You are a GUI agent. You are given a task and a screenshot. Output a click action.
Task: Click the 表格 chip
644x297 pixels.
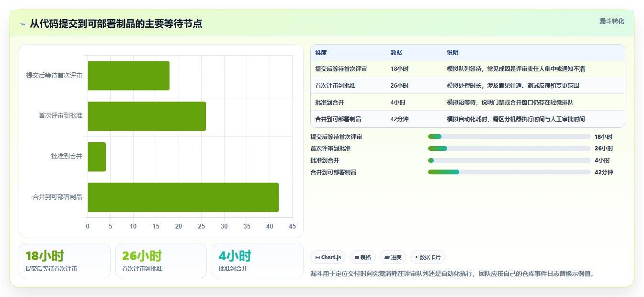(363, 257)
